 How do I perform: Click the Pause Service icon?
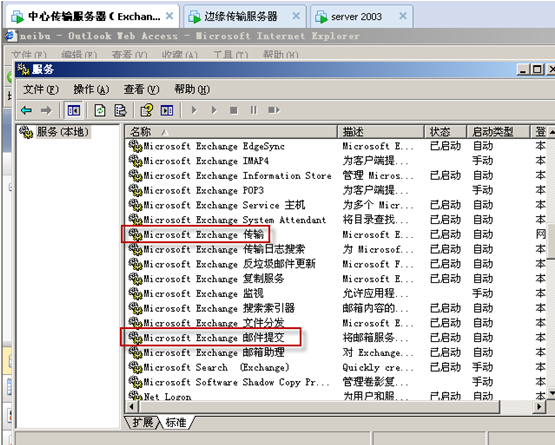[253, 110]
